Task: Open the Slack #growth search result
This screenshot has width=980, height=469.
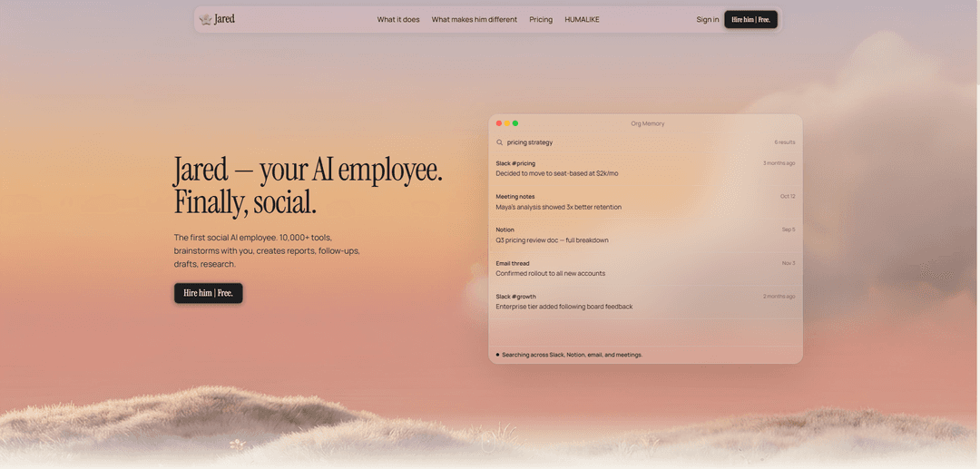Action: (x=645, y=302)
